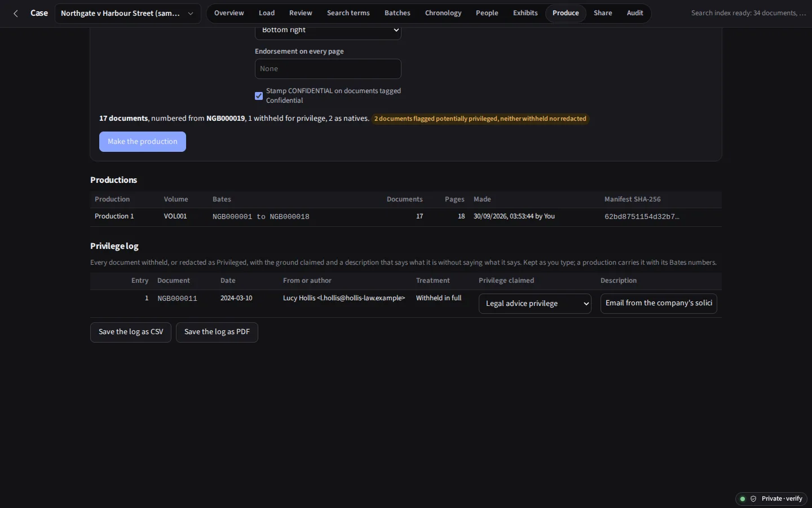Image resolution: width=812 pixels, height=508 pixels.
Task: Open the Overview tab
Action: point(229,13)
